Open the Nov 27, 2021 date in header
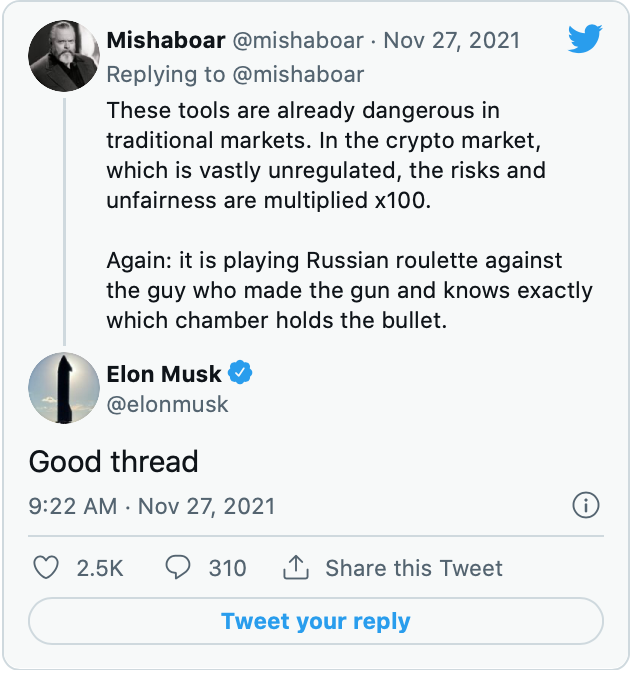The image size is (634, 674). (x=452, y=41)
